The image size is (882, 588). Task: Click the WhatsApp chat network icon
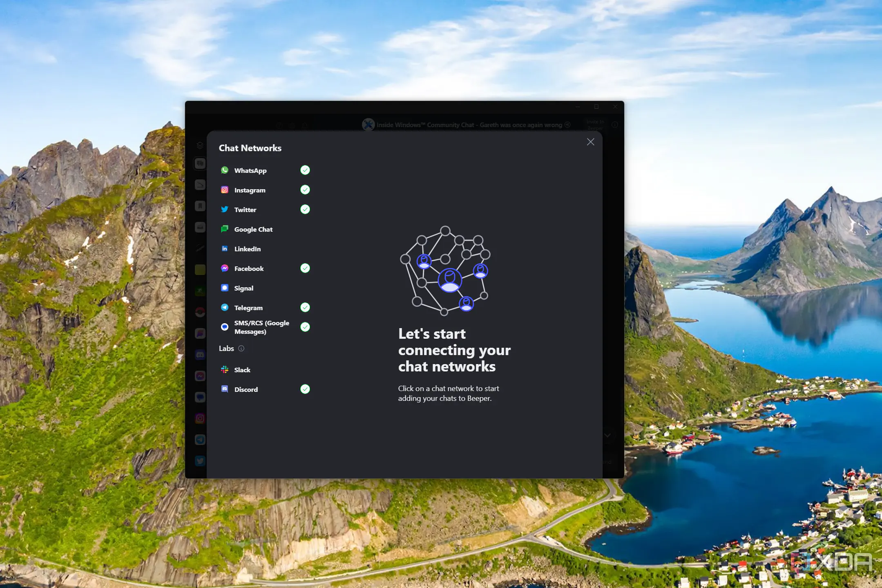coord(224,170)
